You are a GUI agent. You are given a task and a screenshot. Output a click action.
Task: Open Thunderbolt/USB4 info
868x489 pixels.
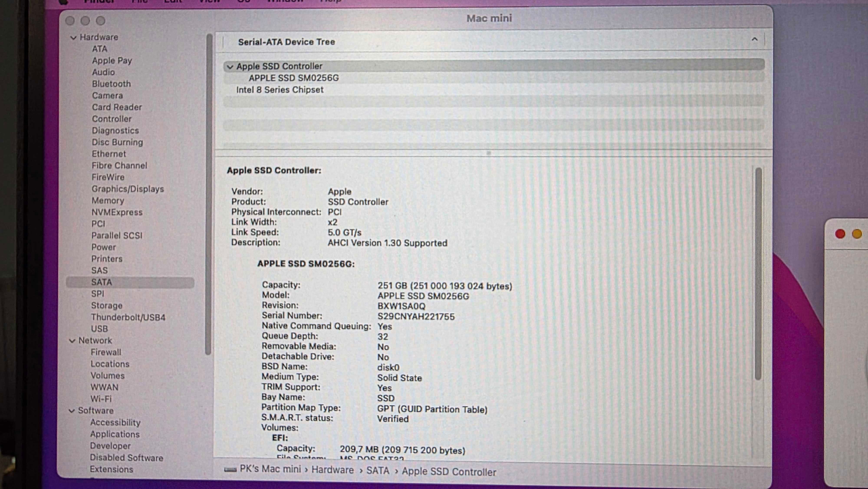tap(128, 317)
